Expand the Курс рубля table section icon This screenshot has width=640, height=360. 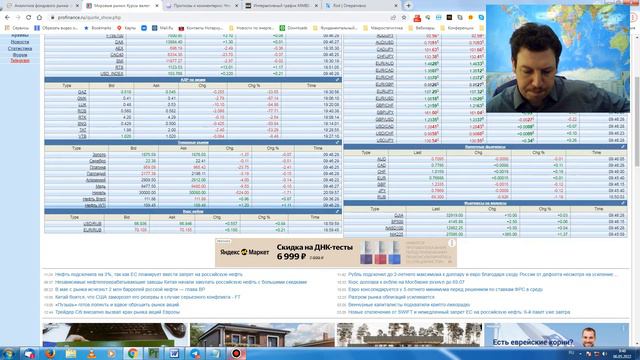click(x=337, y=211)
